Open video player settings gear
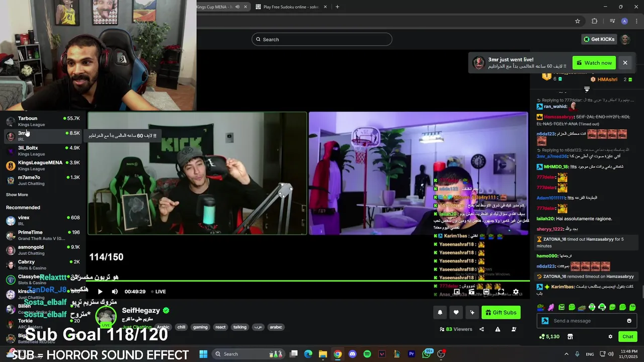This screenshot has height=362, width=644. pos(516,292)
